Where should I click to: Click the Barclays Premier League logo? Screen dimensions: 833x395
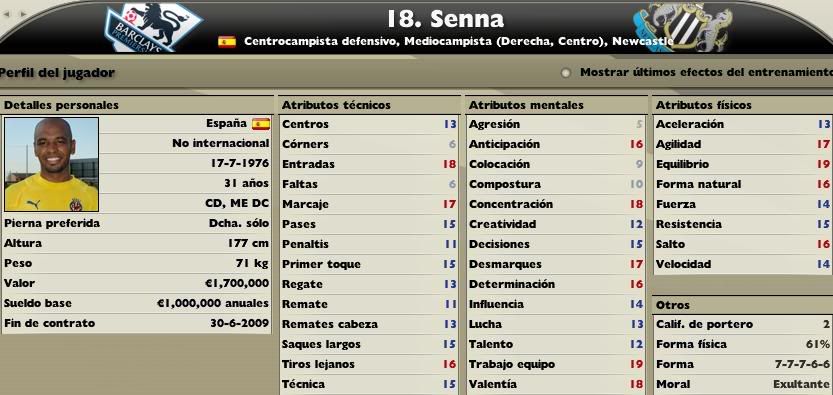(152, 27)
